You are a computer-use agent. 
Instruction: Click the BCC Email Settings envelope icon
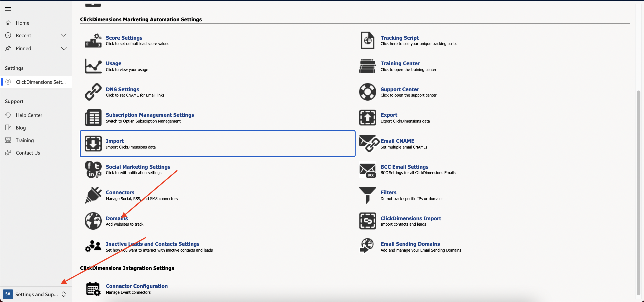pos(367,170)
